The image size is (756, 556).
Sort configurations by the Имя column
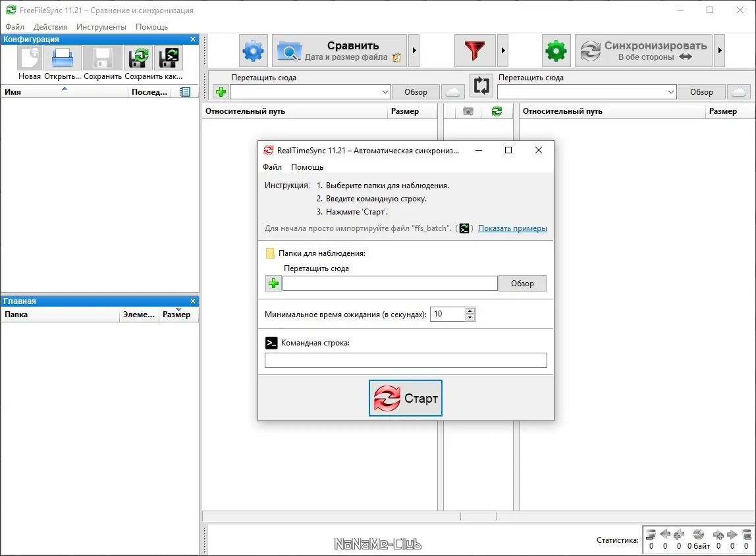(x=65, y=91)
